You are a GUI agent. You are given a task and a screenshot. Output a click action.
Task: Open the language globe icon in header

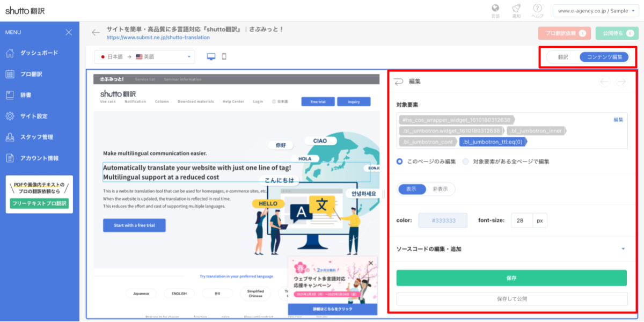pos(495,8)
